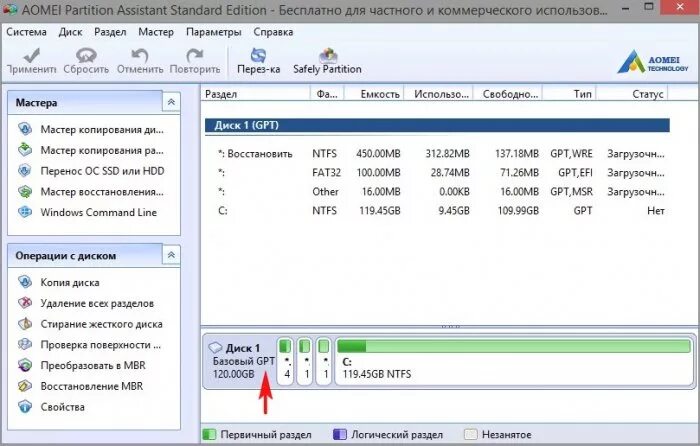This screenshot has height=446, width=700.
Task: Launch Мастер копирования раздела wizard
Action: click(x=91, y=150)
